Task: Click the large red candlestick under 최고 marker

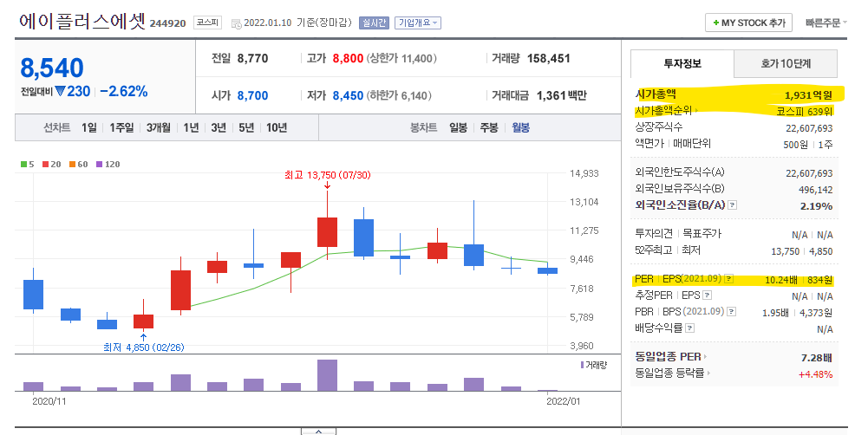Action: (x=327, y=232)
